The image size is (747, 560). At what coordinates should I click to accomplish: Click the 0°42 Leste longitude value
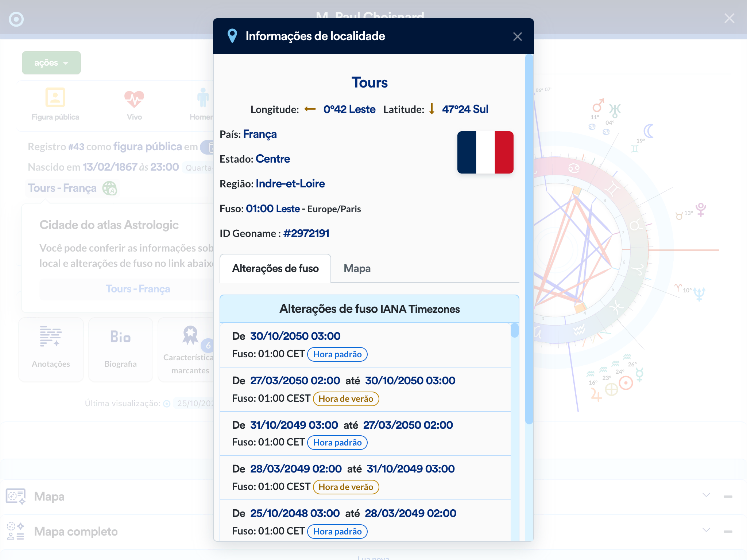(349, 109)
